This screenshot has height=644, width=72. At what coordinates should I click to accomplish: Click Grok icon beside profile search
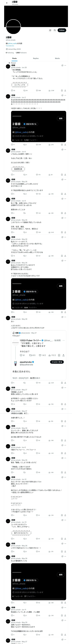[50, 30]
